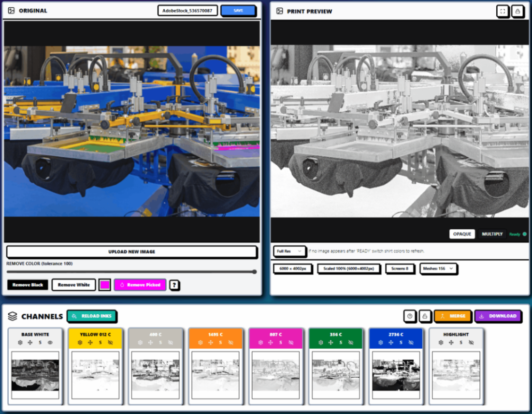The width and height of the screenshot is (532, 414).
Task: Expand Print Preview to fullscreen
Action: coord(503,11)
